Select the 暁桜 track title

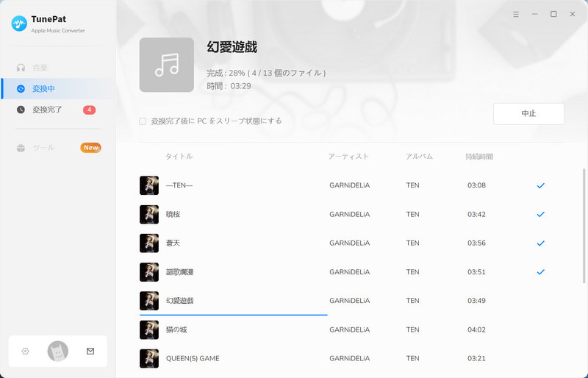tap(173, 214)
